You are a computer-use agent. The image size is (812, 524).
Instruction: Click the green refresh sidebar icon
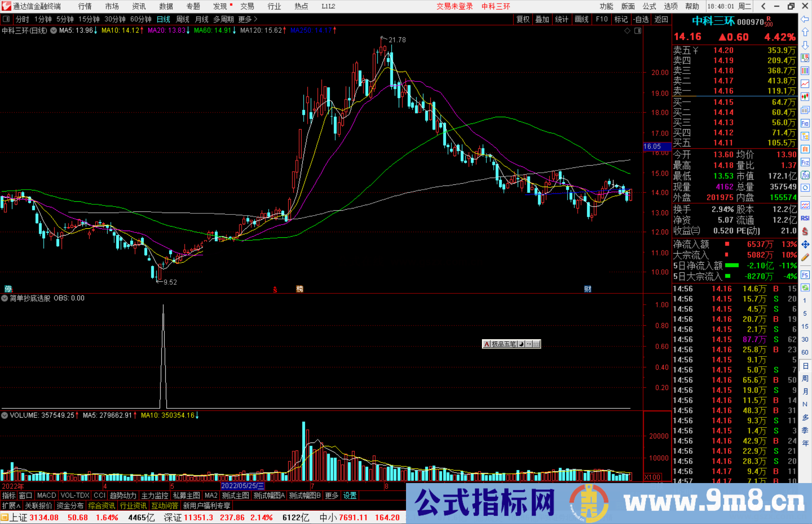805,288
